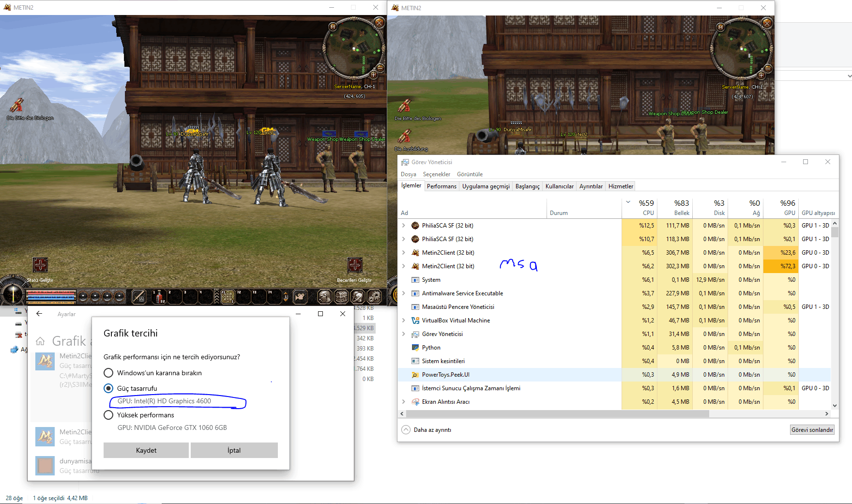Zoom out the minimap in left game window
852x504 pixels.
point(380,68)
